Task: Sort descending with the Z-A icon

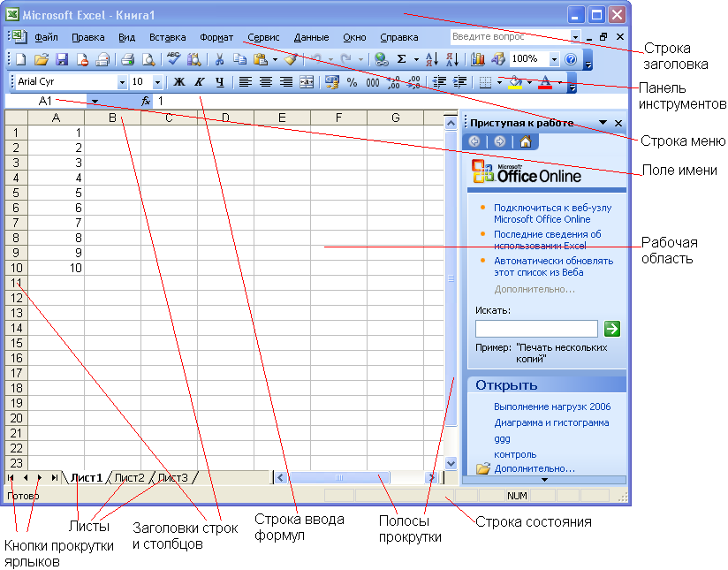Action: pos(452,59)
